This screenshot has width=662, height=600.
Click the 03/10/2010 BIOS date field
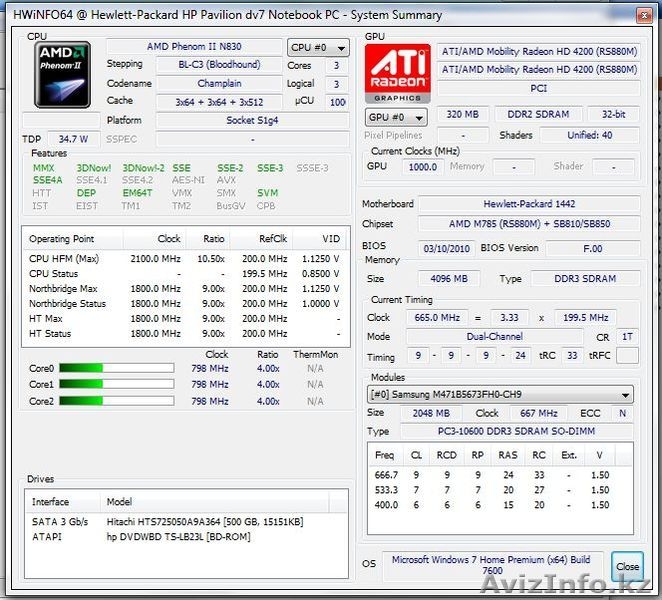point(447,249)
